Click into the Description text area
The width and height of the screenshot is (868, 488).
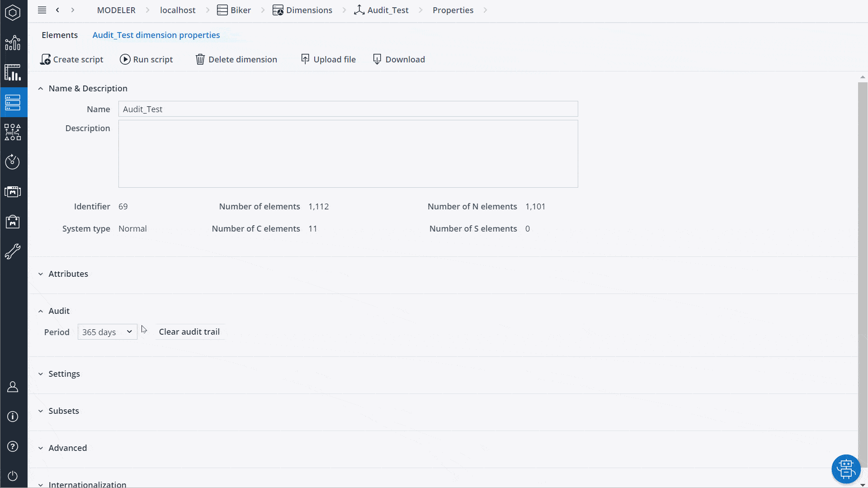coord(348,154)
